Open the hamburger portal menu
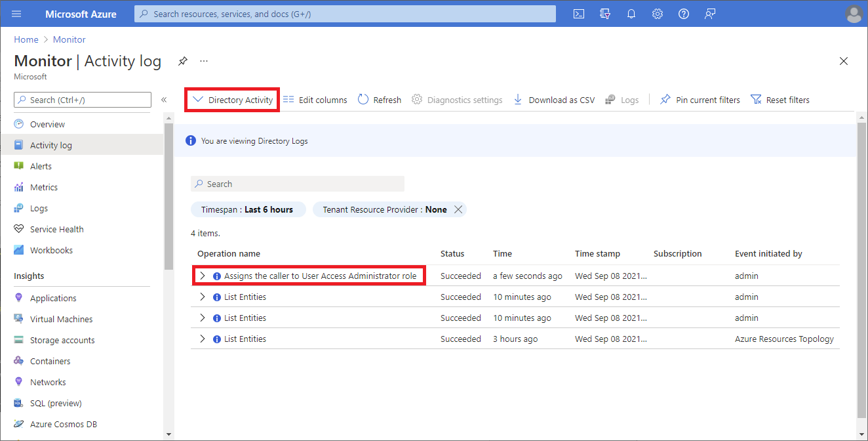 16,13
